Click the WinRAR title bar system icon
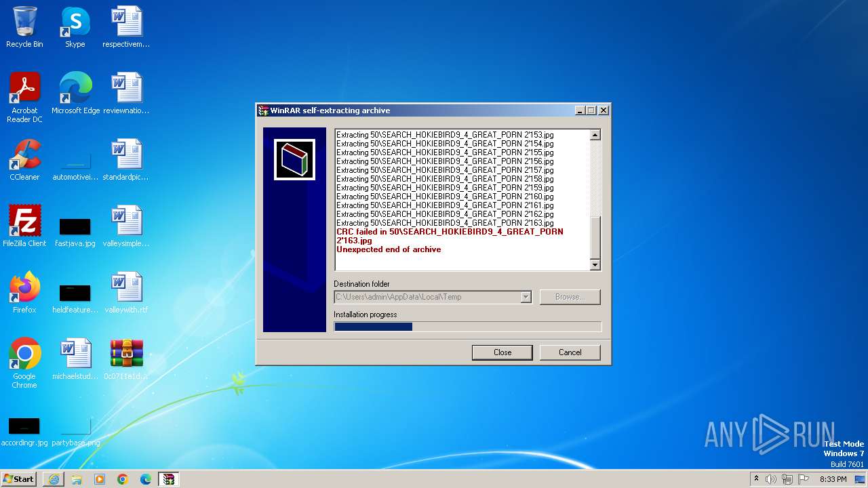Viewport: 868px width, 488px height. click(x=263, y=110)
